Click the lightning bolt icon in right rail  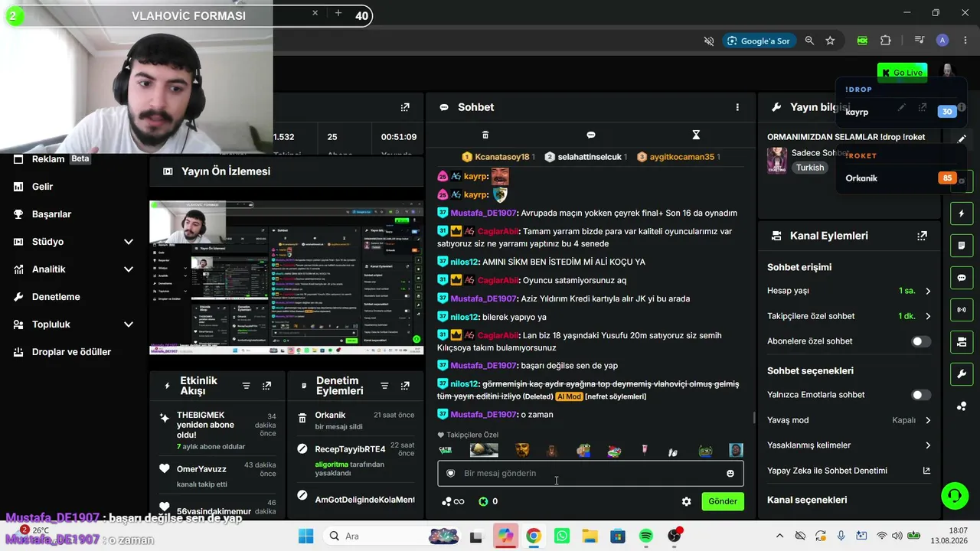pos(962,214)
